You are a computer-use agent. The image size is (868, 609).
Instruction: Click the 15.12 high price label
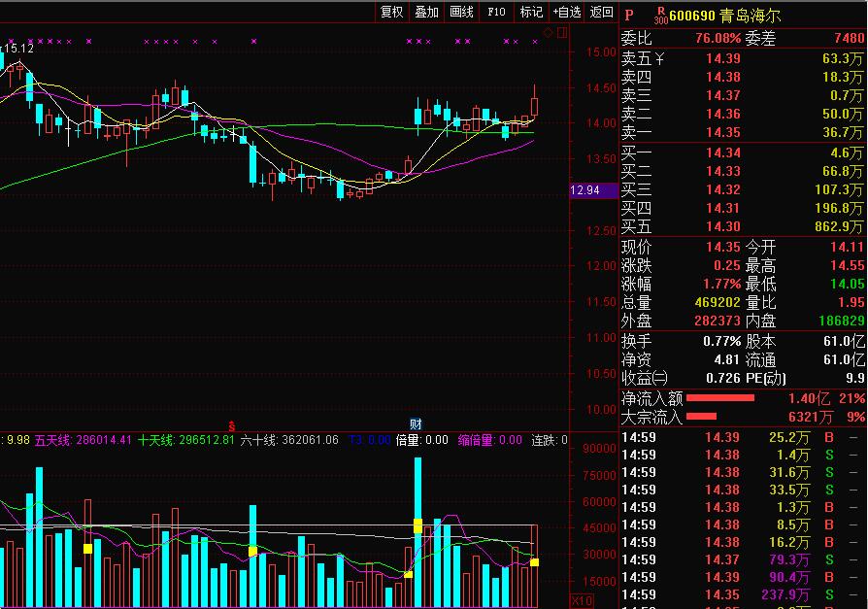tap(19, 49)
